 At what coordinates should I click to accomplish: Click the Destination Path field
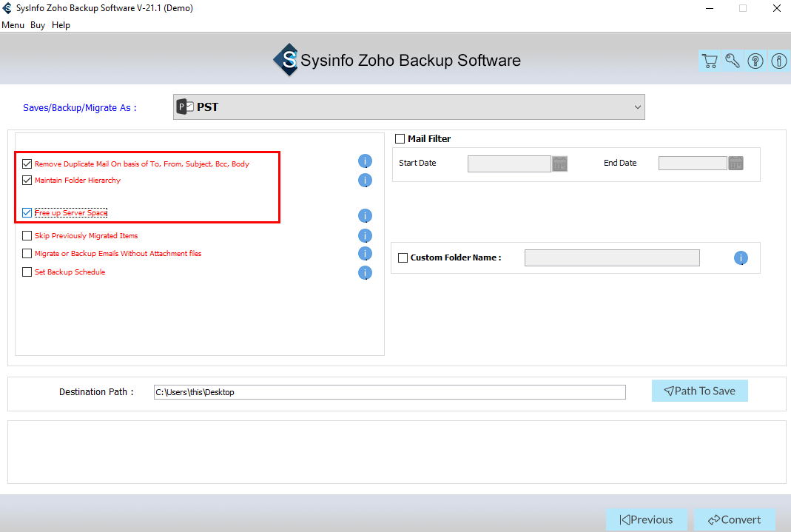389,392
